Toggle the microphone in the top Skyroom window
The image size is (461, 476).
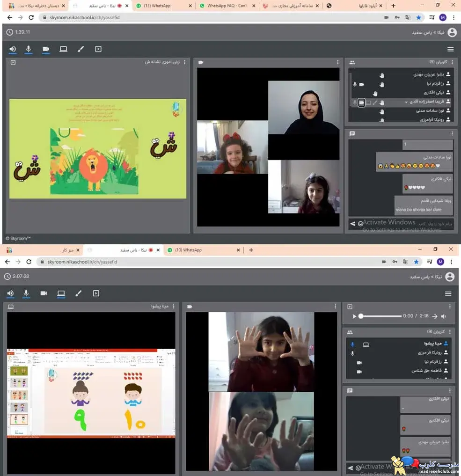(x=29, y=49)
